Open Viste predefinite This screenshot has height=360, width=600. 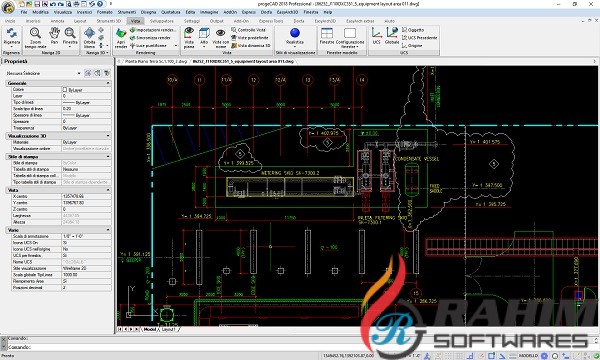249,38
